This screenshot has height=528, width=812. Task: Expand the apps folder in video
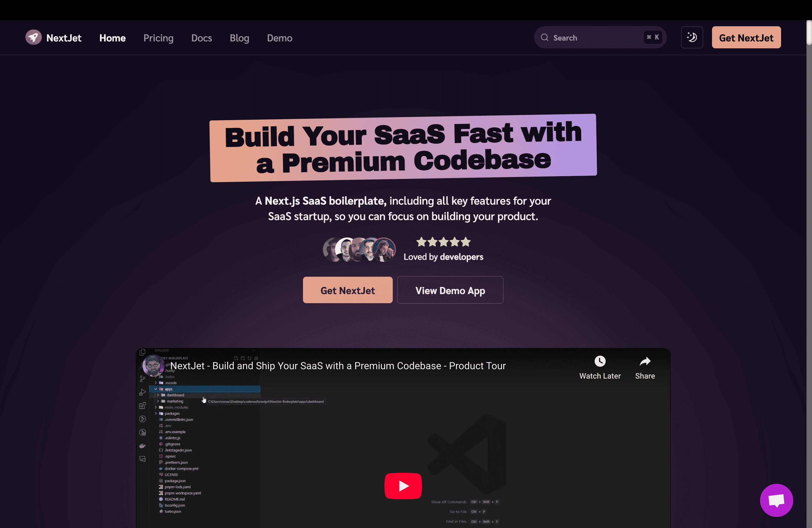(x=205, y=389)
